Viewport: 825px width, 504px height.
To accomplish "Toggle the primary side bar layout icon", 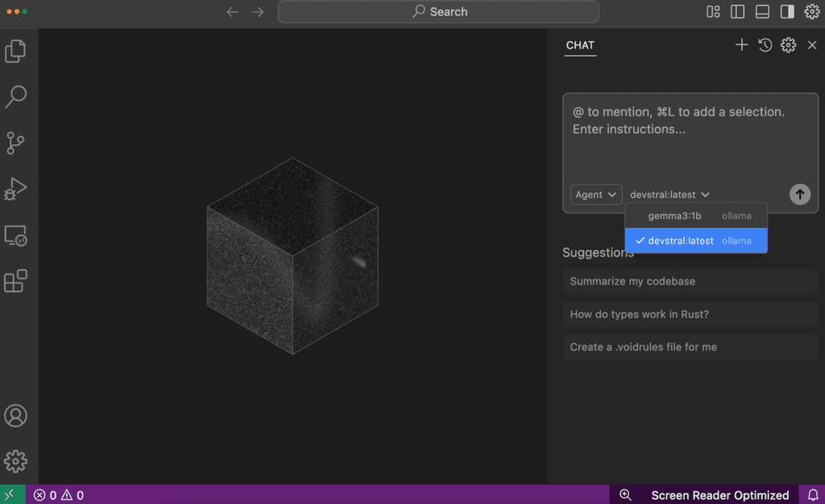I will (x=738, y=11).
